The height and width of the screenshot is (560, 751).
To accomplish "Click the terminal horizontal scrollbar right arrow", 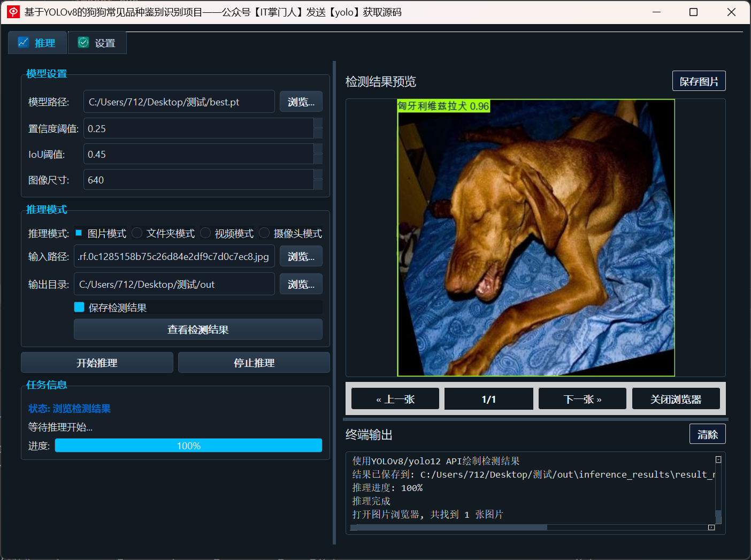I will click(x=711, y=527).
